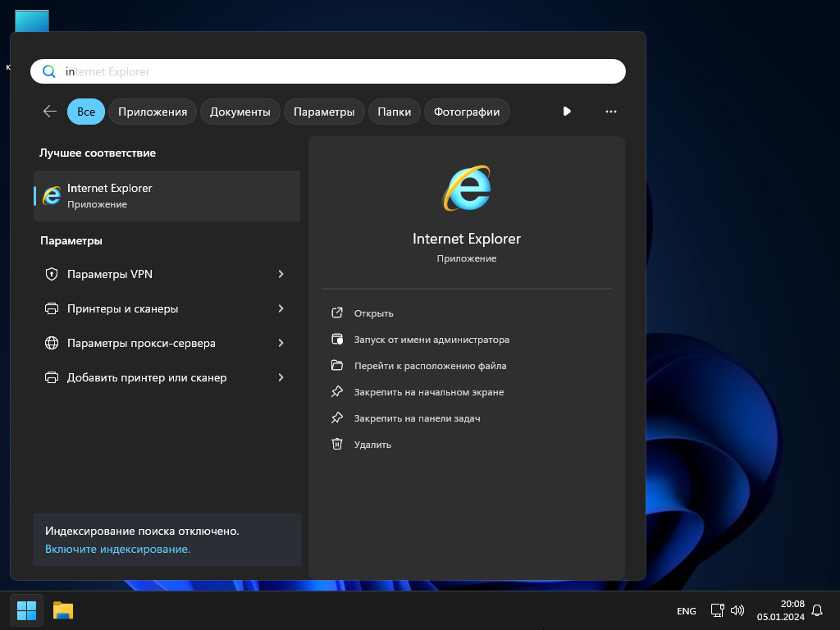Click the Включите индексирование link
Screen dimensions: 840x630
point(117,549)
